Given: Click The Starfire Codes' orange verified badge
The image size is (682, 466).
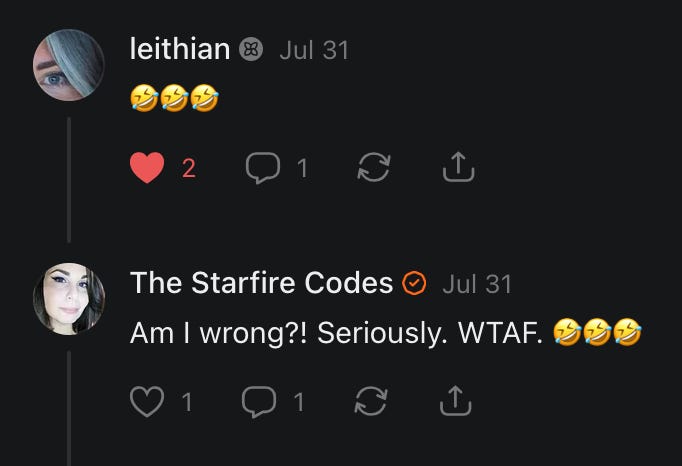Looking at the screenshot, I should tap(414, 283).
